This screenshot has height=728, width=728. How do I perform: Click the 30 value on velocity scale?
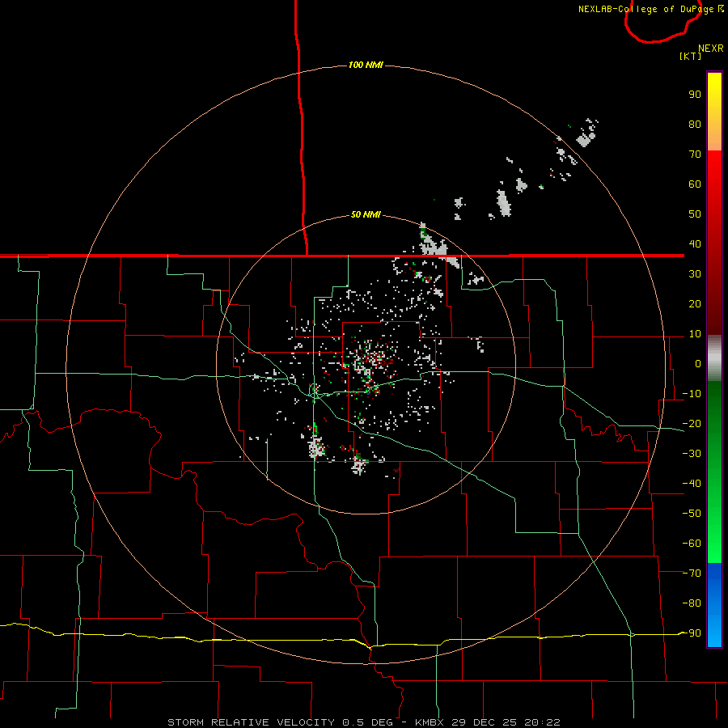(x=695, y=274)
